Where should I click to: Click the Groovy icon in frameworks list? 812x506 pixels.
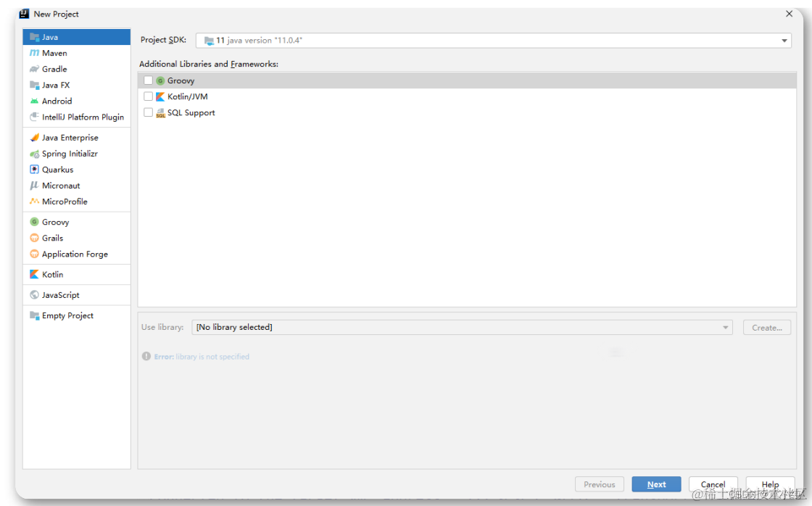160,80
